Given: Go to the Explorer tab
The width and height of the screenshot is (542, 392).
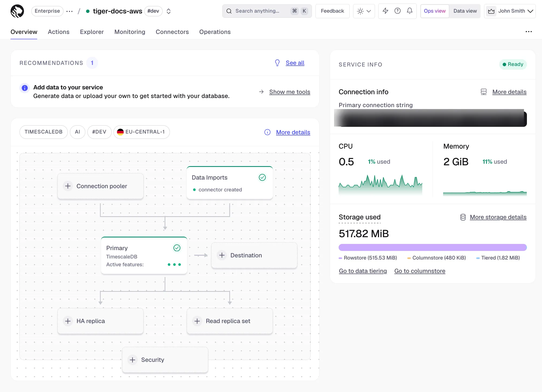Looking at the screenshot, I should pyautogui.click(x=92, y=32).
